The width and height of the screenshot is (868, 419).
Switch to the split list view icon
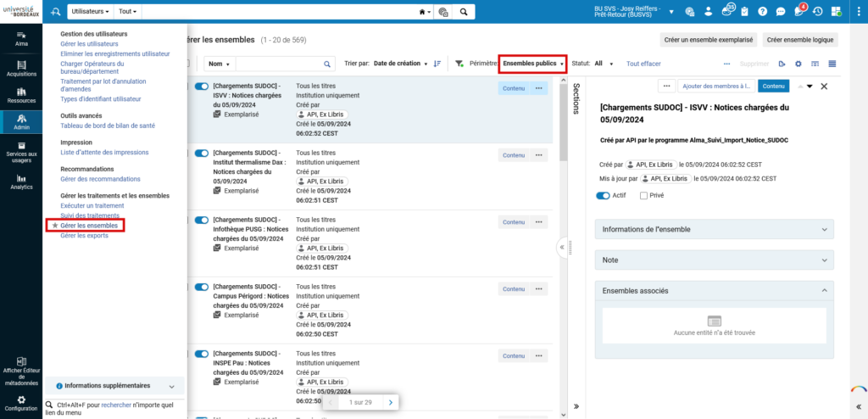(815, 64)
